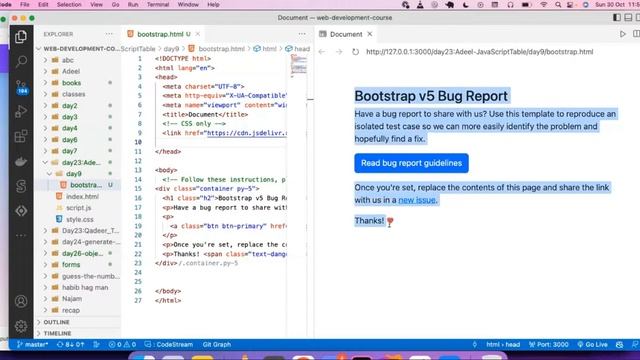Open the Explorer view in activity bar

21,37
